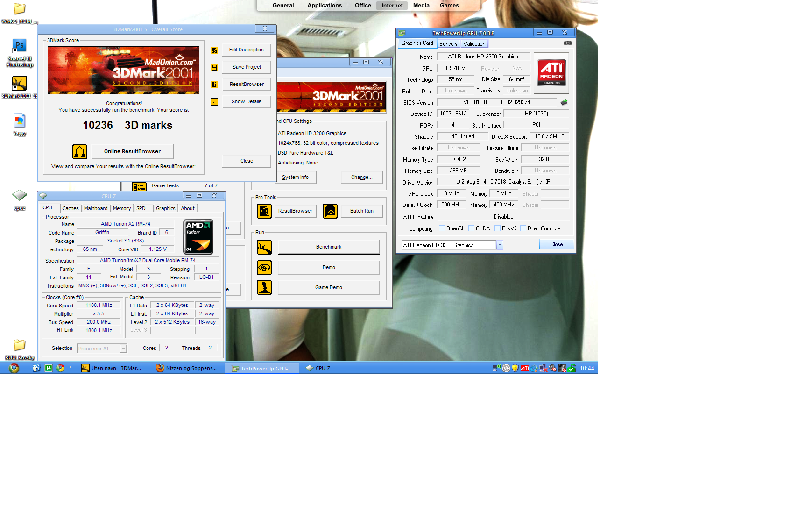812x505 pixels.
Task: Click the Demo eye icon
Action: tap(264, 268)
